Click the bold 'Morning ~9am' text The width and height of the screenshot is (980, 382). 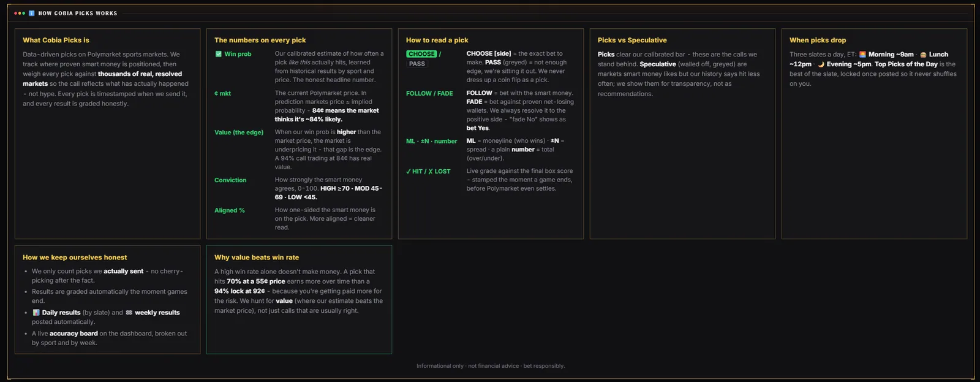pos(891,55)
